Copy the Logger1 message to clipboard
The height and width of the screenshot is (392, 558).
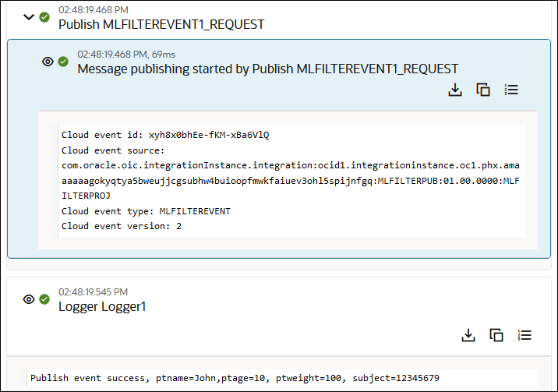click(x=496, y=335)
